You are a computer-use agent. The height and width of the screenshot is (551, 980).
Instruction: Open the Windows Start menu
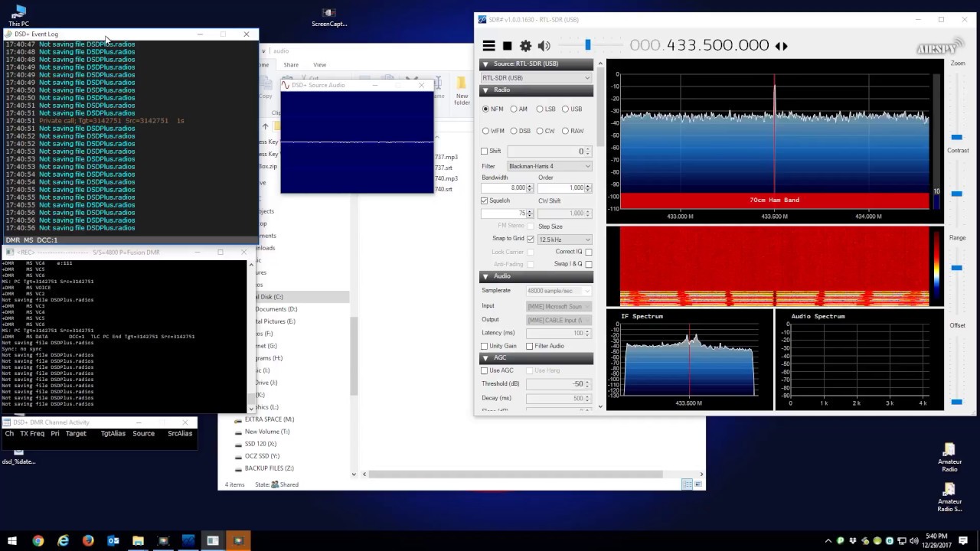click(12, 540)
